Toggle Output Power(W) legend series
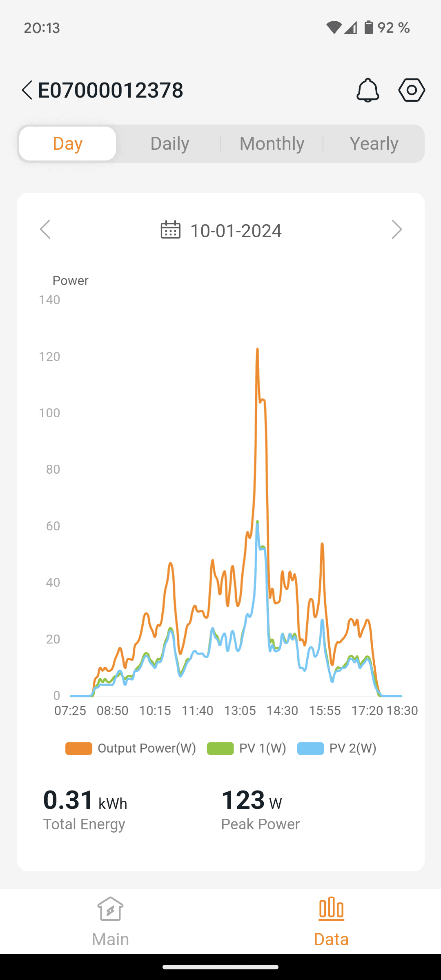Image resolution: width=441 pixels, height=980 pixels. pos(131,748)
